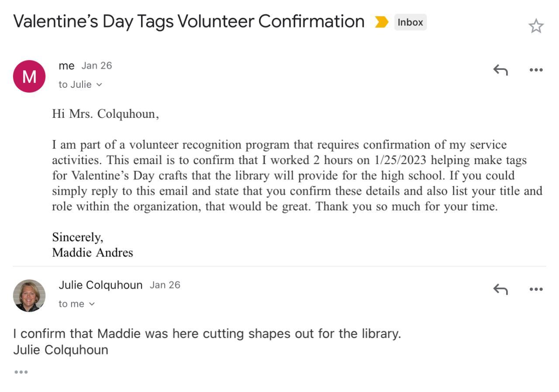The image size is (559, 392).
Task: Expand the "to me" recipient details
Action: tap(77, 304)
